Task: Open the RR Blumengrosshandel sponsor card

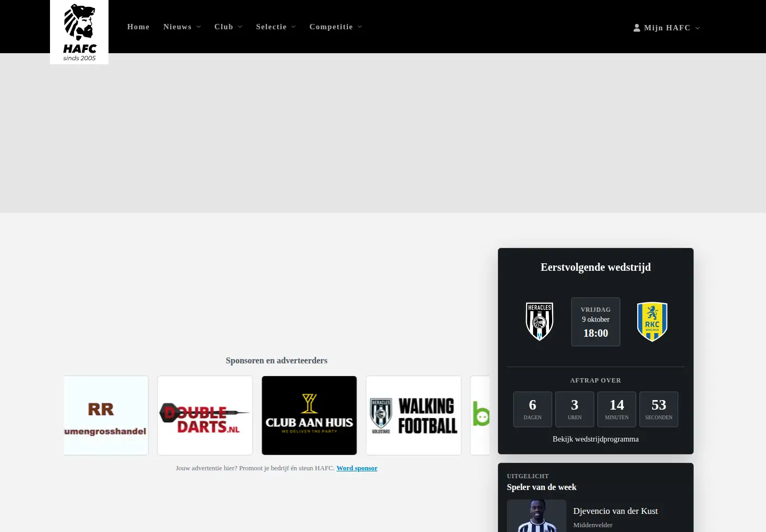Action: (106, 415)
